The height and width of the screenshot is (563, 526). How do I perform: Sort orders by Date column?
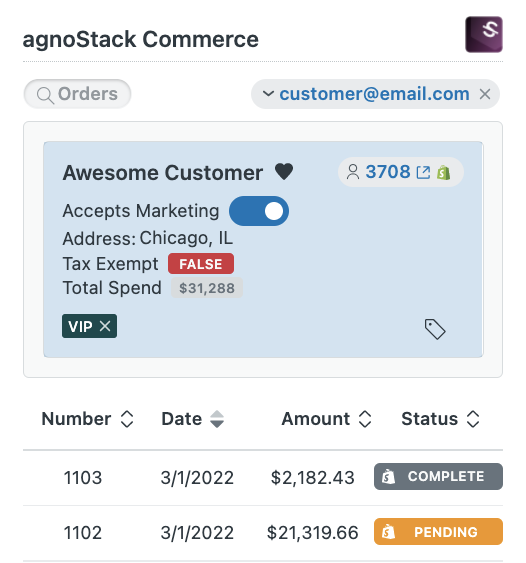tap(192, 419)
